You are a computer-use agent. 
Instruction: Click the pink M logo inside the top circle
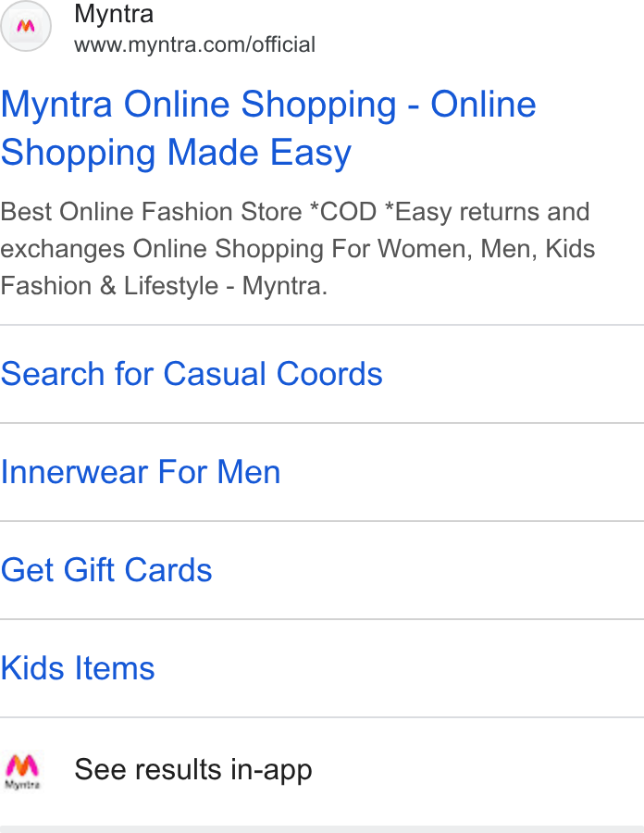click(x=26, y=26)
